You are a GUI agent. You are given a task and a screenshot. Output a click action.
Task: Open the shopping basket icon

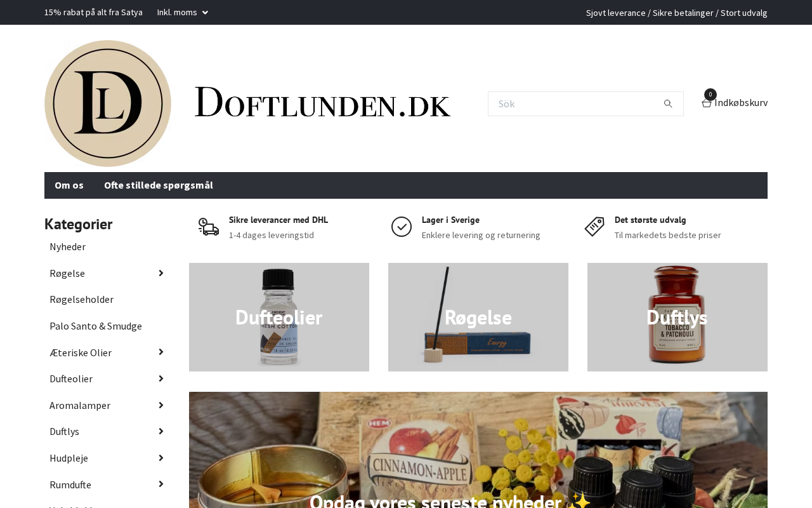point(707,103)
